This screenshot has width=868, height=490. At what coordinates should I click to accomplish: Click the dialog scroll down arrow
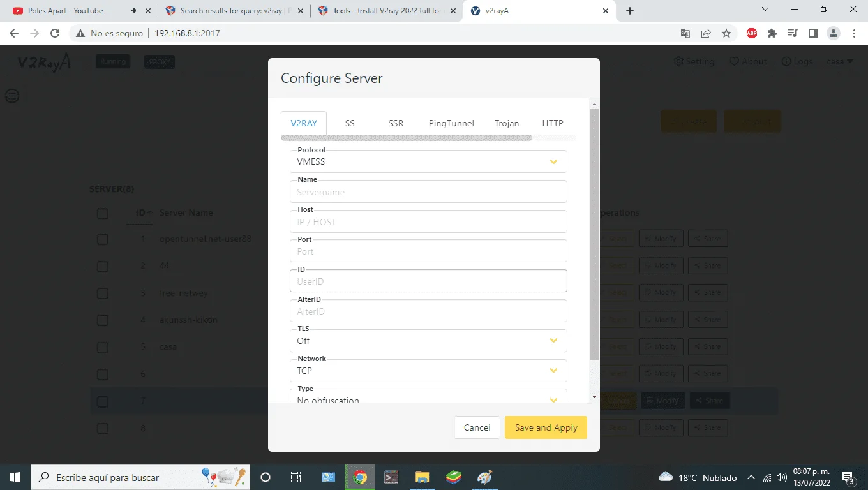point(595,397)
